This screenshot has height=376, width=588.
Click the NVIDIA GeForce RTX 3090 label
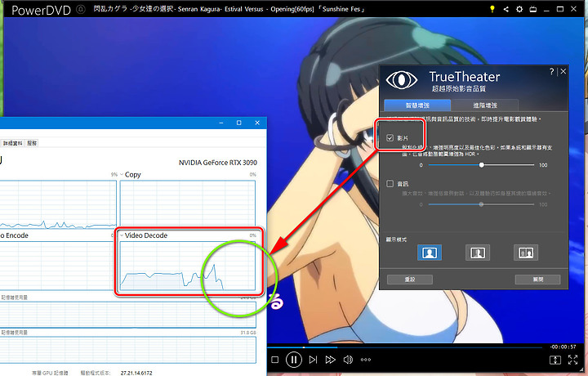[x=218, y=163]
